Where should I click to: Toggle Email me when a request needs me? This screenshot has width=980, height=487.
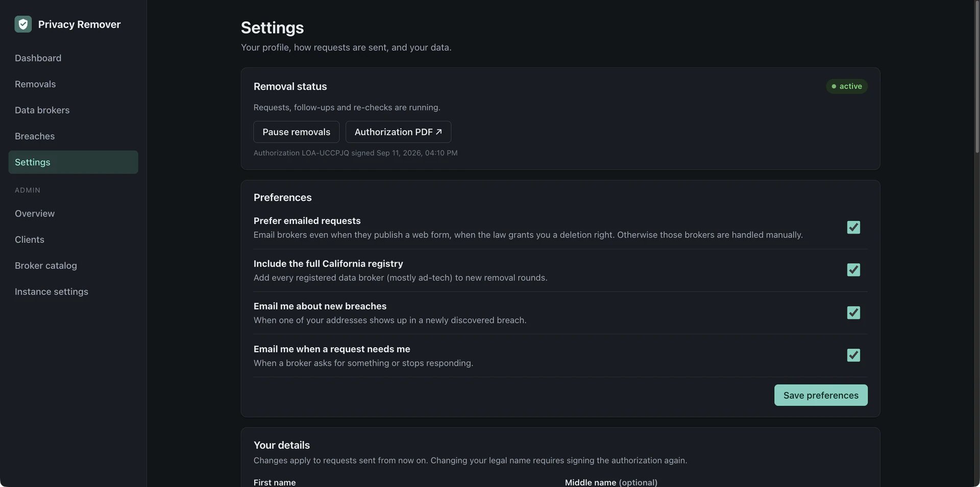pos(853,355)
